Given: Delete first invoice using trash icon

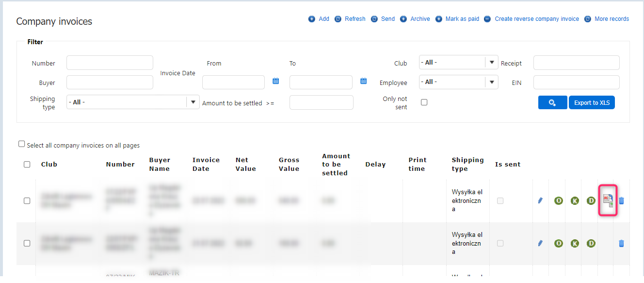Looking at the screenshot, I should tap(621, 200).
